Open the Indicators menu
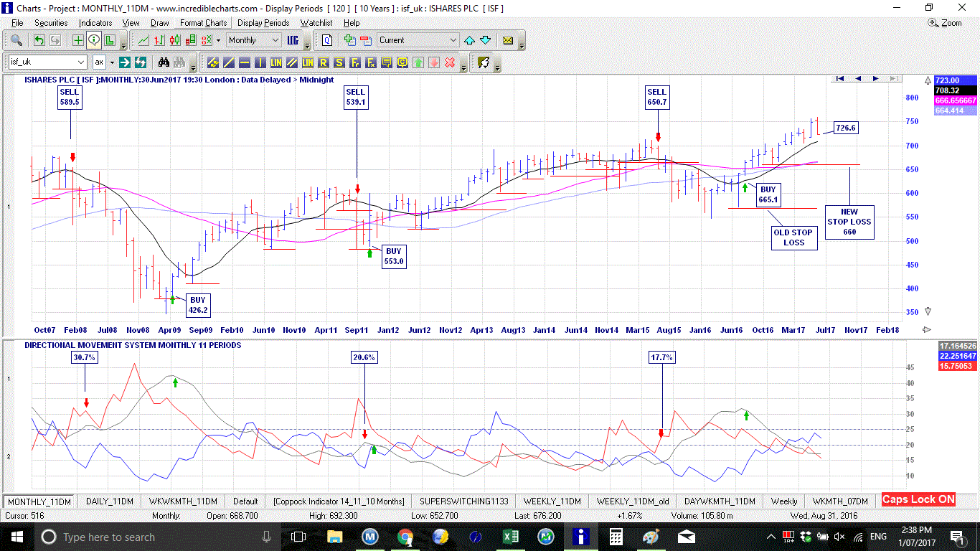Screen dimensions: 980x551 [95, 23]
